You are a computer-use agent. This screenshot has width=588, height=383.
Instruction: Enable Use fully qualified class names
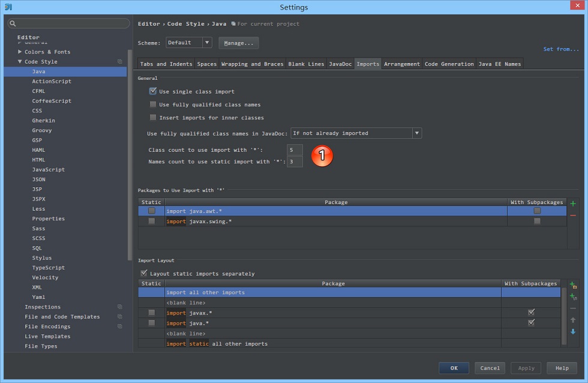click(x=153, y=104)
